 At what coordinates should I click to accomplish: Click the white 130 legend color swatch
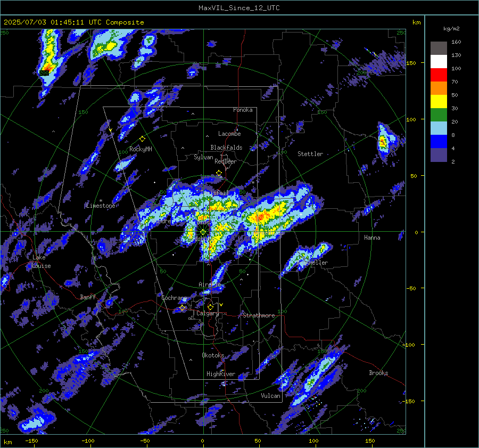pos(439,61)
